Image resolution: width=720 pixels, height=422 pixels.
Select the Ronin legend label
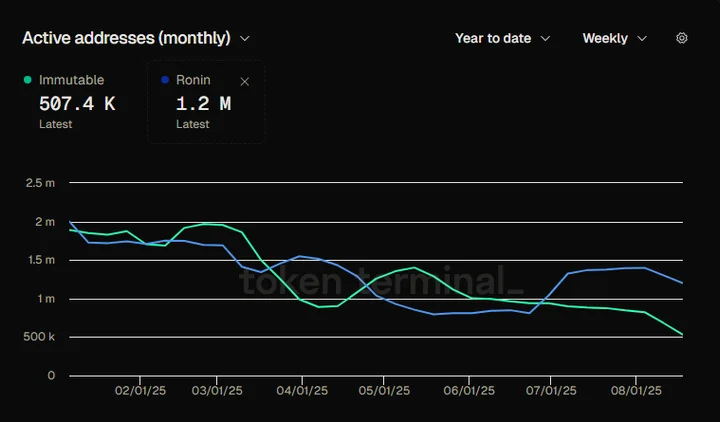[x=193, y=80]
